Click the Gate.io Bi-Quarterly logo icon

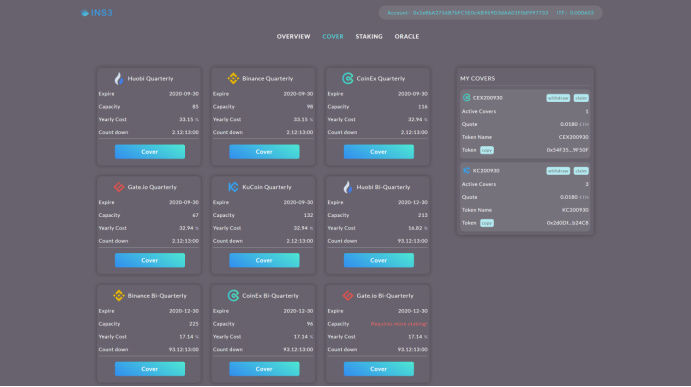click(x=348, y=295)
